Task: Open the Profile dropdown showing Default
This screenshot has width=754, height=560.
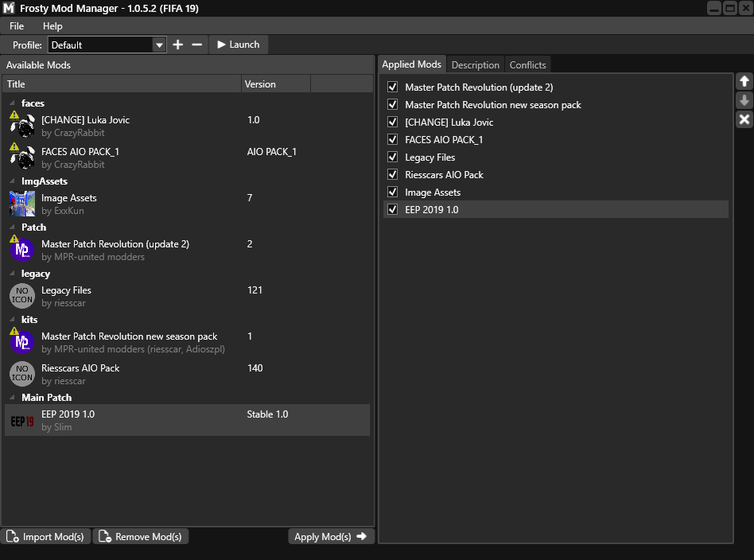Action: (x=107, y=45)
